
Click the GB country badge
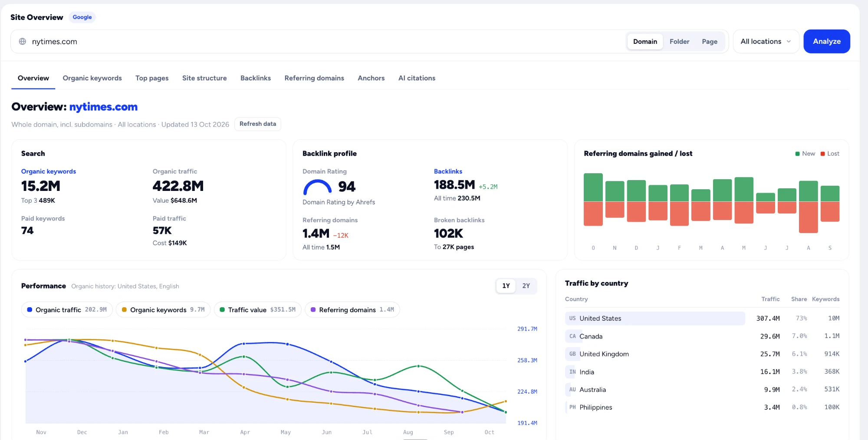pos(572,354)
